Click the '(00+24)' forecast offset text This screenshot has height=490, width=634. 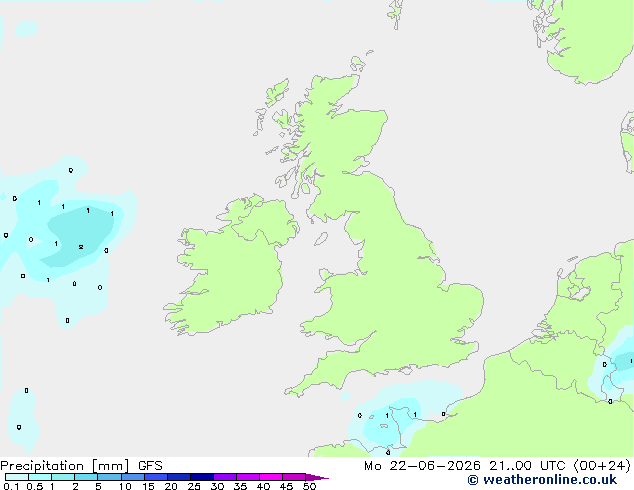click(x=602, y=466)
